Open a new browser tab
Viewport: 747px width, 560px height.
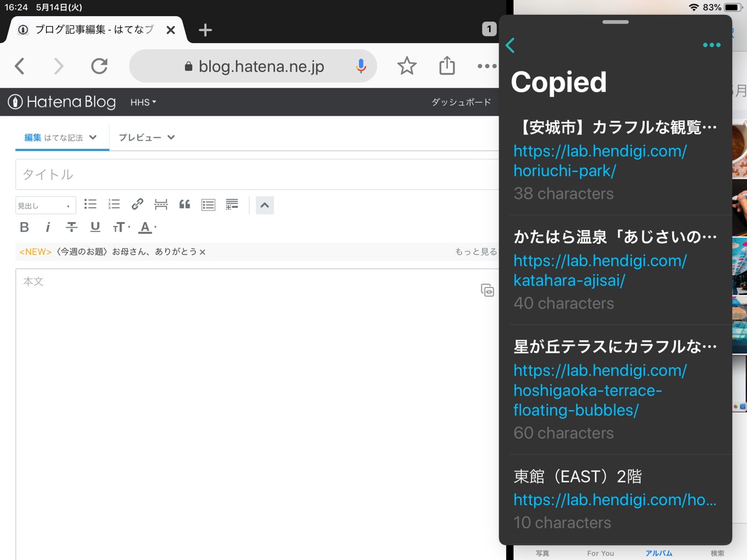click(205, 30)
